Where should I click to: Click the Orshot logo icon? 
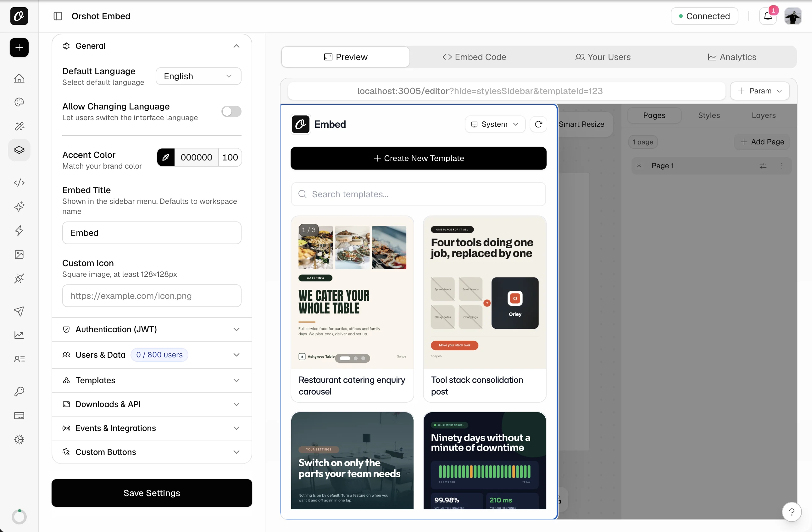(x=19, y=16)
